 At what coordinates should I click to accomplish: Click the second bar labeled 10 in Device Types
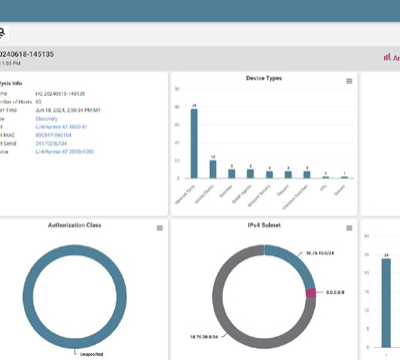point(213,169)
